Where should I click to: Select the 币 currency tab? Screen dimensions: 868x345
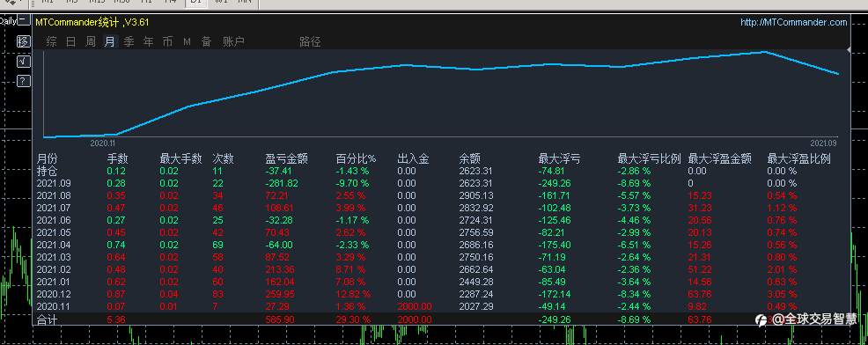coord(168,41)
